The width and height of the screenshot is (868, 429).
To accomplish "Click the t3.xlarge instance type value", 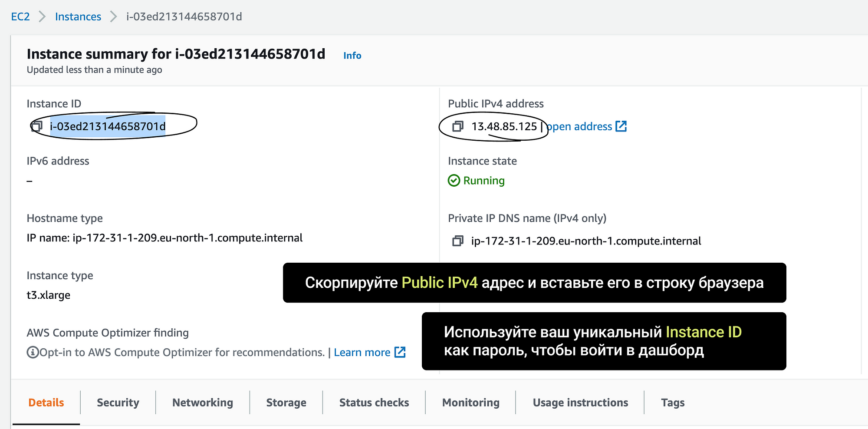I will pos(49,295).
